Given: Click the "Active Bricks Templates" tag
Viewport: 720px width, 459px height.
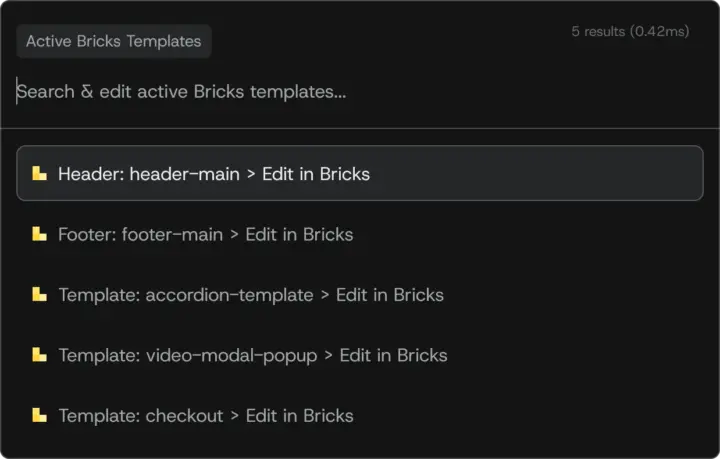Looking at the screenshot, I should tap(113, 41).
